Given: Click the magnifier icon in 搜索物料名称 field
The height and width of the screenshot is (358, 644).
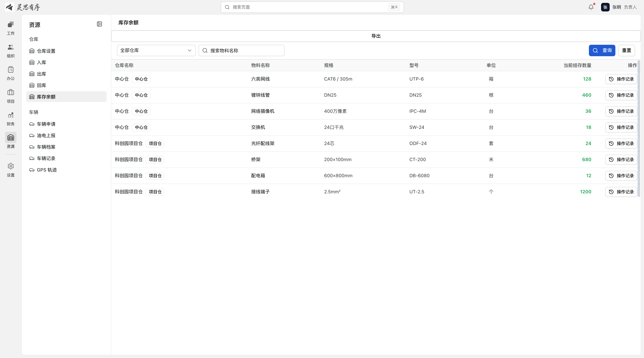Looking at the screenshot, I should 205,50.
